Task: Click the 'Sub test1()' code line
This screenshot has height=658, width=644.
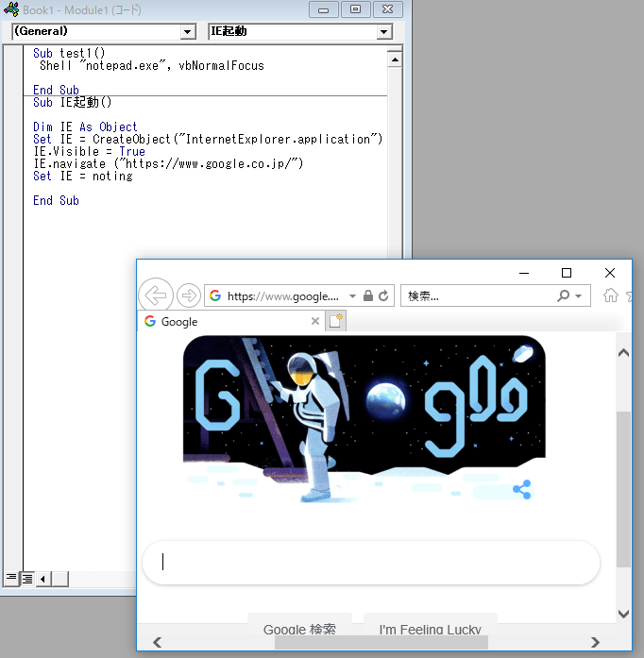Action: click(69, 53)
